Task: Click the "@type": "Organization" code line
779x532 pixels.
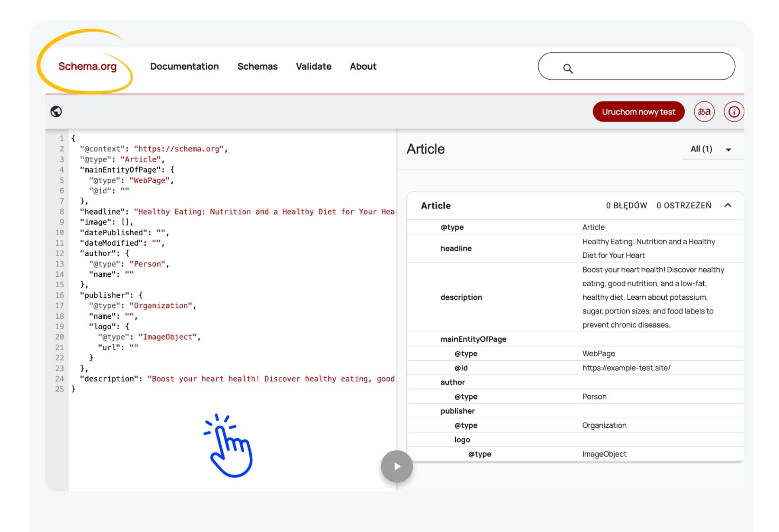Action: click(x=142, y=306)
